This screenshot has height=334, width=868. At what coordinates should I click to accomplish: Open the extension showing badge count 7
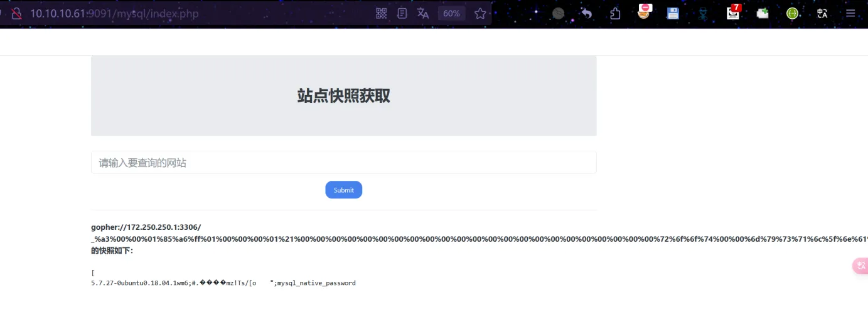pyautogui.click(x=733, y=12)
